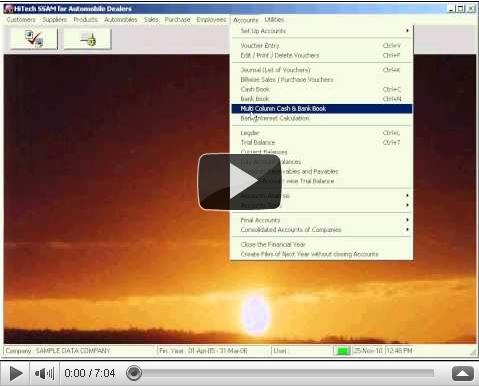Select Multi Column Cash & Bank Book
Image resolution: width=479 pixels, height=386 pixels.
point(322,109)
